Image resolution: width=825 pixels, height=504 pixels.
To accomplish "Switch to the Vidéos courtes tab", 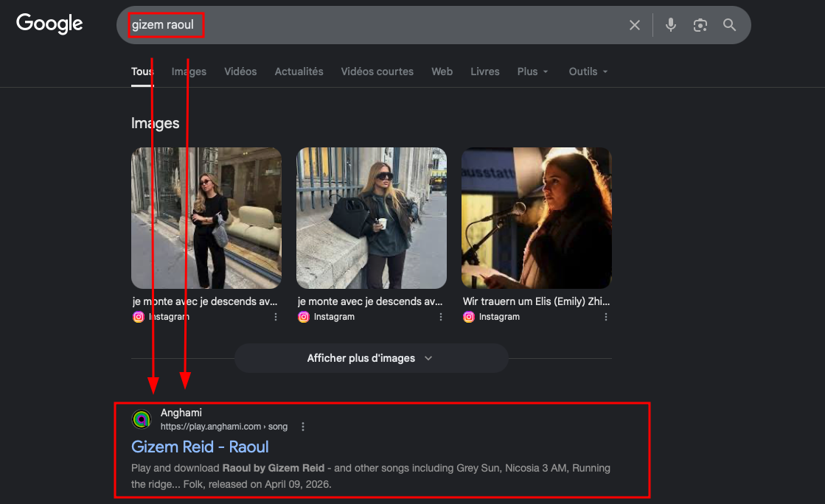I will (x=377, y=71).
